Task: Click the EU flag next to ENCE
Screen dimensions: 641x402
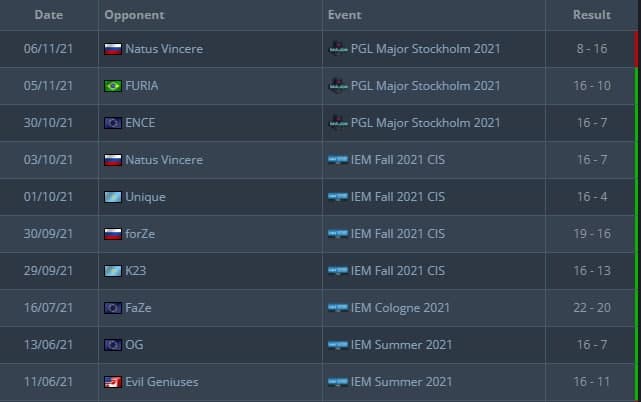Action: 113,123
